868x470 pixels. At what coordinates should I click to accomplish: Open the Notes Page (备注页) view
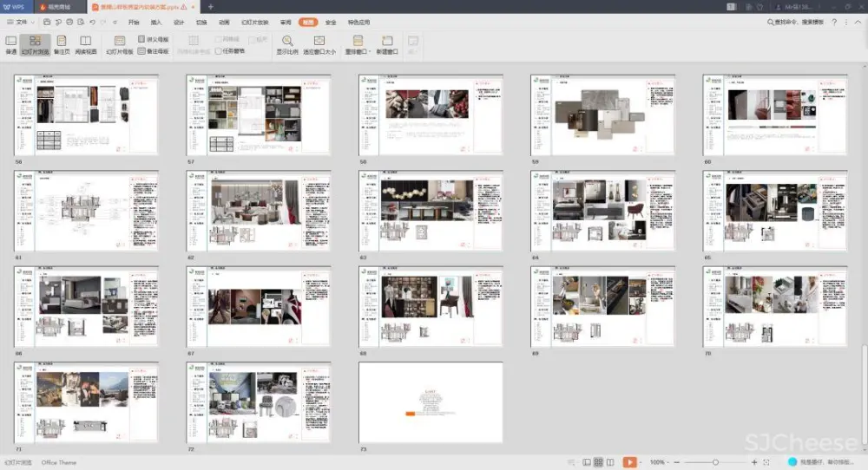[x=62, y=44]
